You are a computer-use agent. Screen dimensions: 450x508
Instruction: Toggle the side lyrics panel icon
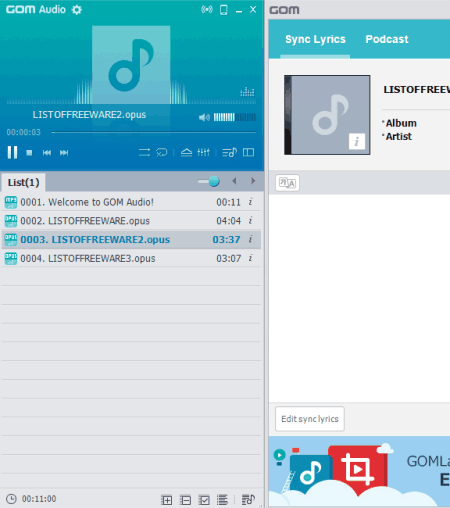tap(248, 152)
